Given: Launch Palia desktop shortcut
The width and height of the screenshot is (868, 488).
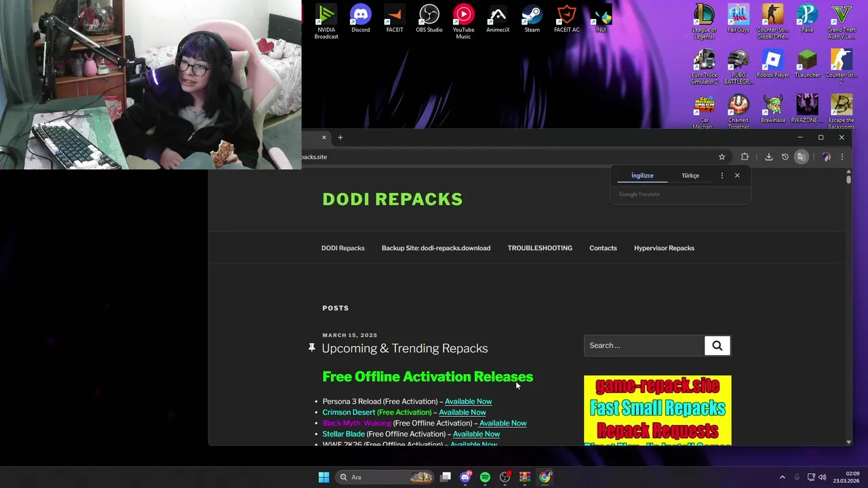Looking at the screenshot, I should [x=807, y=19].
